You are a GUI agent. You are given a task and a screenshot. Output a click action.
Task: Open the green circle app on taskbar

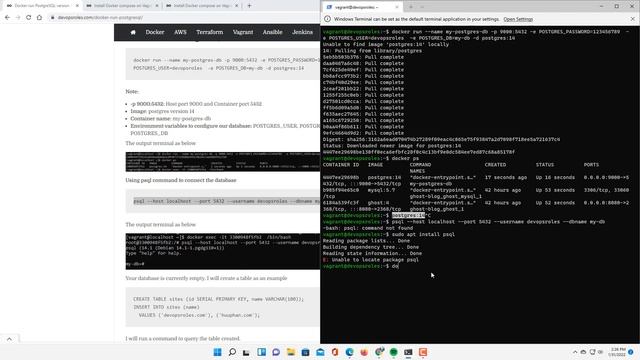pyautogui.click(x=393, y=352)
